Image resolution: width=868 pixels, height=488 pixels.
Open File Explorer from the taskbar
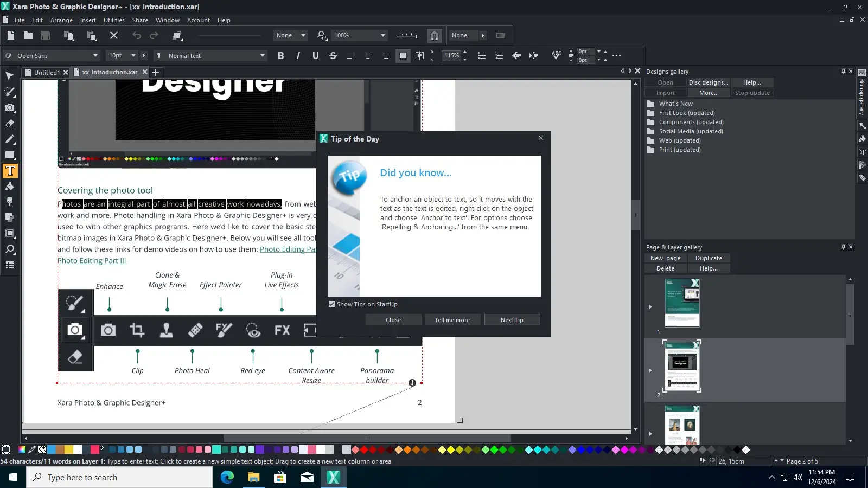tap(254, 477)
